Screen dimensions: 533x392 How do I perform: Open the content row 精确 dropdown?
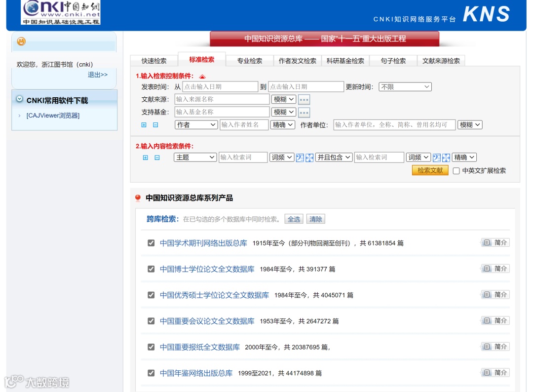(464, 157)
